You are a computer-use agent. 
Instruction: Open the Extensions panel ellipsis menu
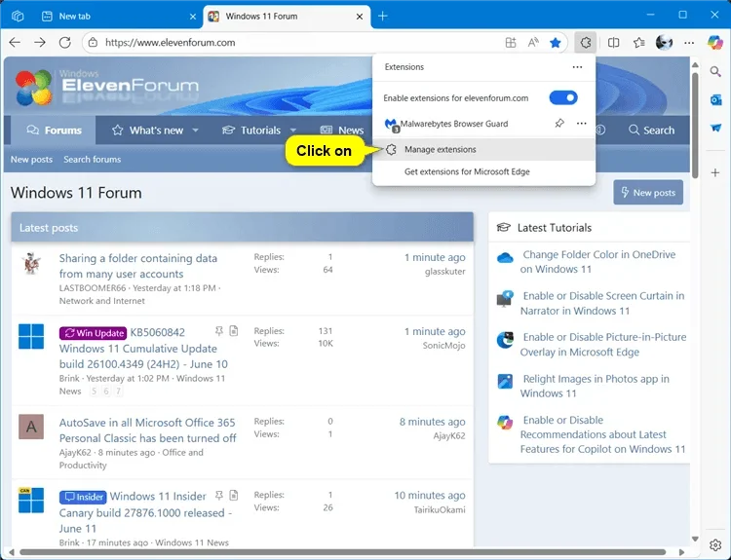pyautogui.click(x=577, y=67)
